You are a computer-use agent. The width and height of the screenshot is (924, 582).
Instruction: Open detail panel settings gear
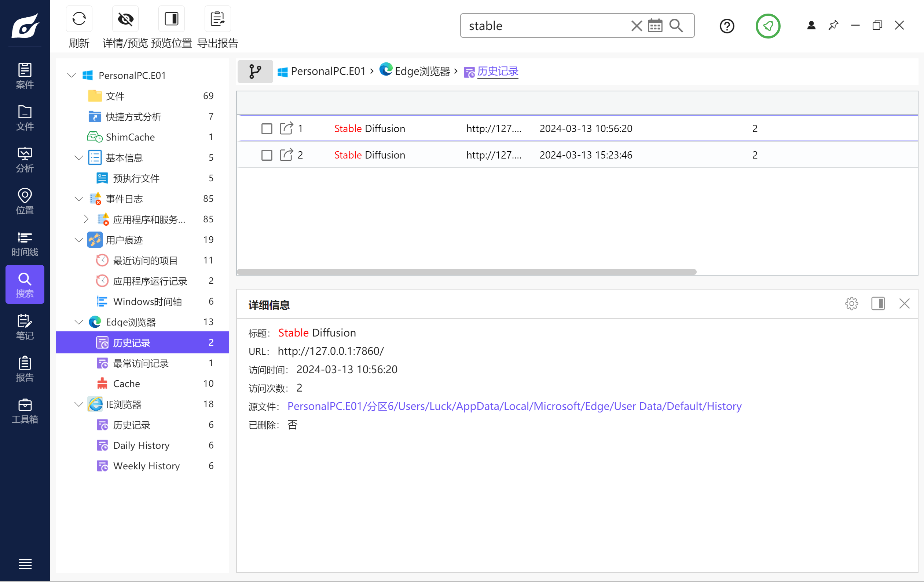tap(851, 304)
